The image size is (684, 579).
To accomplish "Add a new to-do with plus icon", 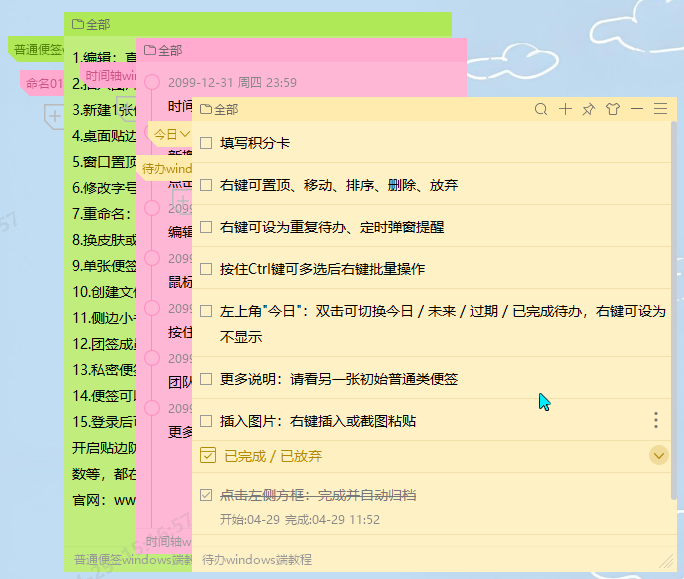I will pyautogui.click(x=565, y=109).
